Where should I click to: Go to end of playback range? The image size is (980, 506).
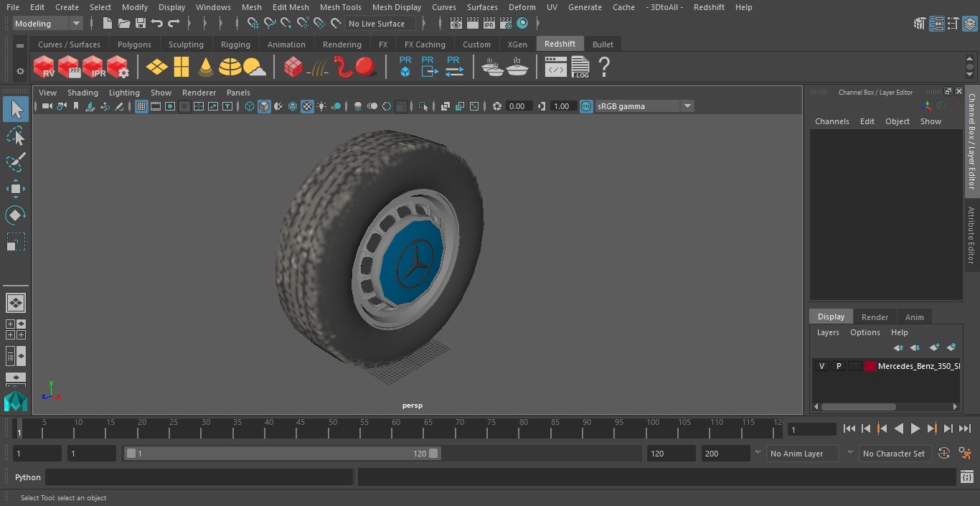pos(965,428)
